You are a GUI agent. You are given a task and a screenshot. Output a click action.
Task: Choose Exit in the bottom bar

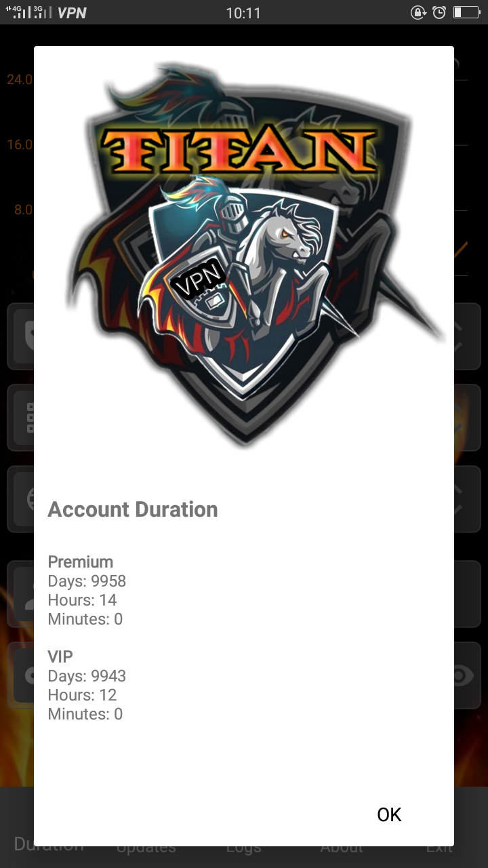coord(439,846)
